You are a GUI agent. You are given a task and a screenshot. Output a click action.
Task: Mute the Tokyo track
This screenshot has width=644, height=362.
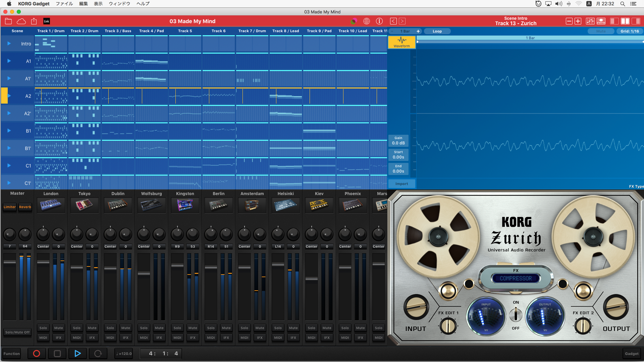click(92, 328)
